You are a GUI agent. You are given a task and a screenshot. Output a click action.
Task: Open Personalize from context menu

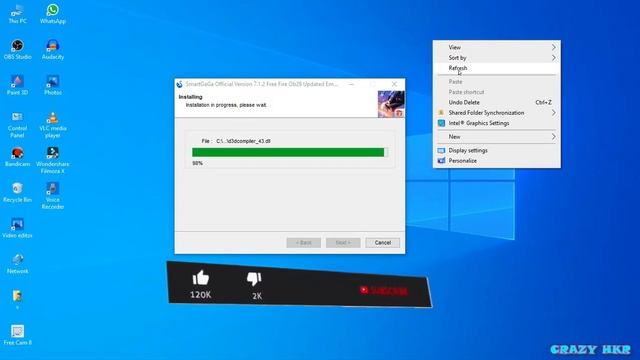[497, 161]
